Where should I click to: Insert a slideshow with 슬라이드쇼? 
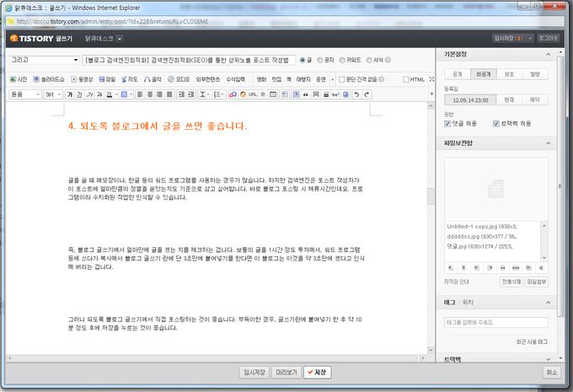(49, 79)
